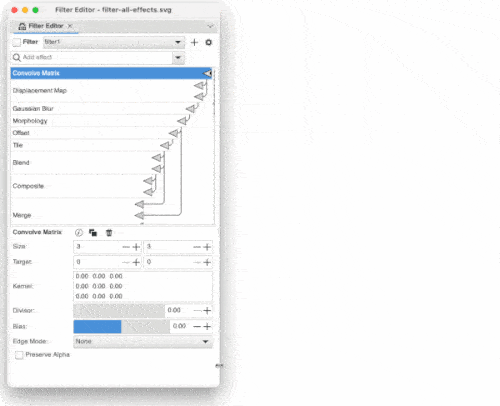Select the Merge effect row
Screen dimensions: 500x406
[x=73, y=215]
